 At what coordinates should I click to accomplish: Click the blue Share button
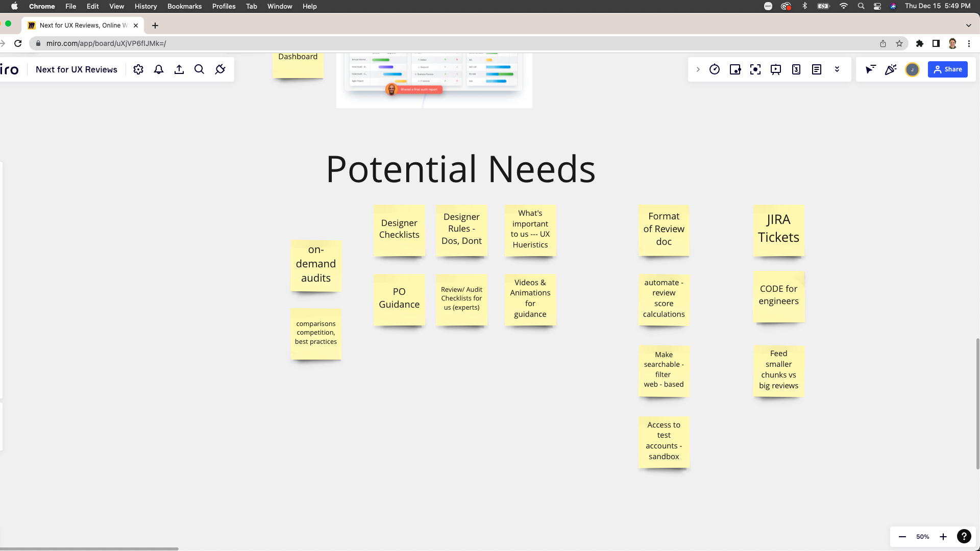point(948,69)
